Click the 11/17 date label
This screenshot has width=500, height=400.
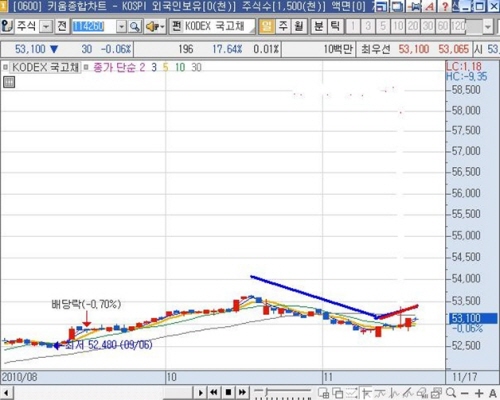tap(465, 377)
